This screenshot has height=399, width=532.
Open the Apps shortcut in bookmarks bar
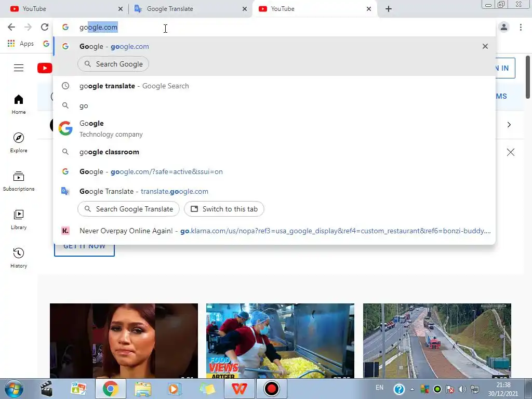21,44
